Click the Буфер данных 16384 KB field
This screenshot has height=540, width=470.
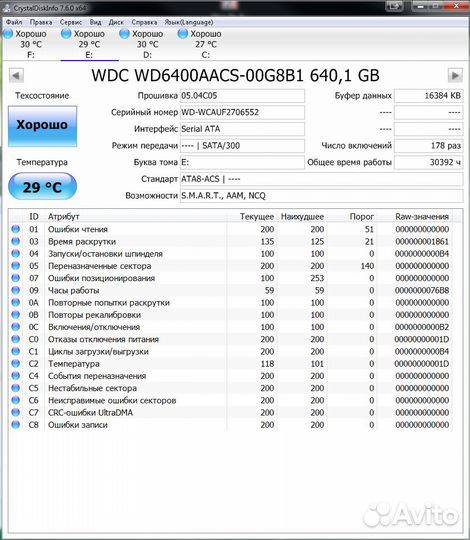(428, 96)
